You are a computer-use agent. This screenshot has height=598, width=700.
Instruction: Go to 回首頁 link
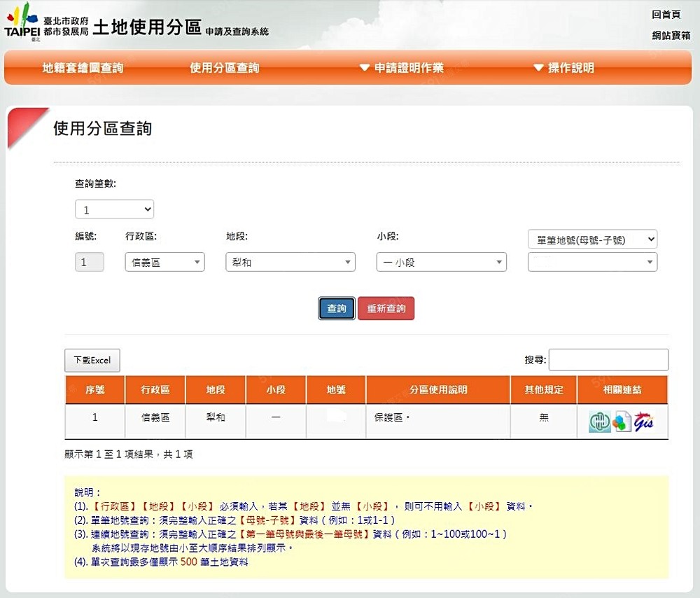point(666,15)
